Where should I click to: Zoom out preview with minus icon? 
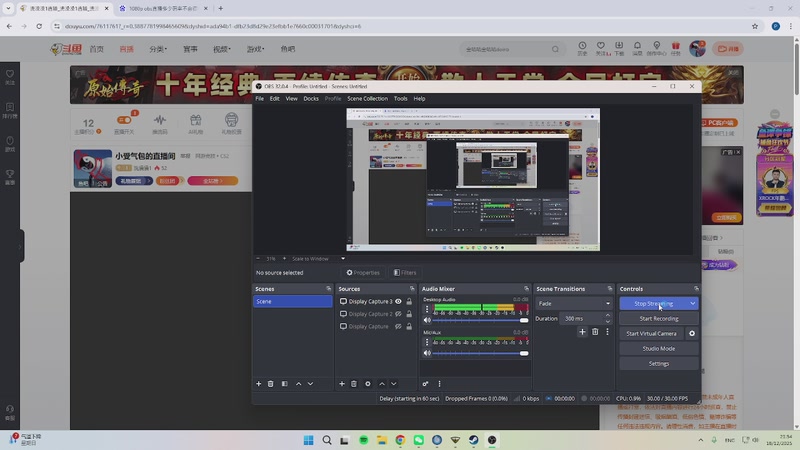point(258,259)
